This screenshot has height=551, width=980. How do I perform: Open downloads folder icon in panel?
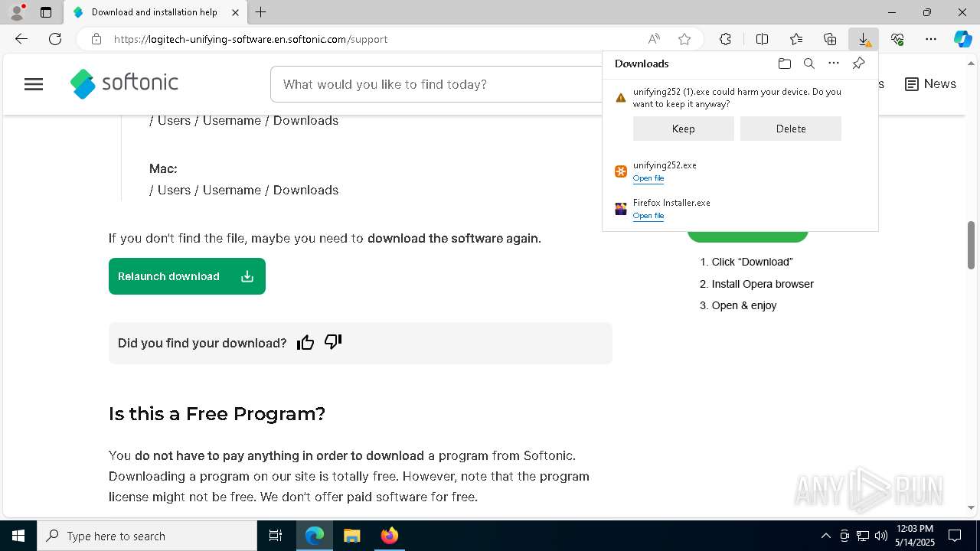click(784, 64)
